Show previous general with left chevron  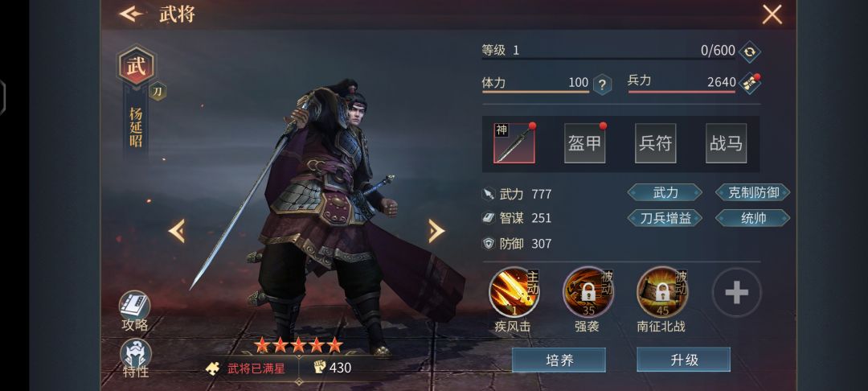[x=177, y=231]
